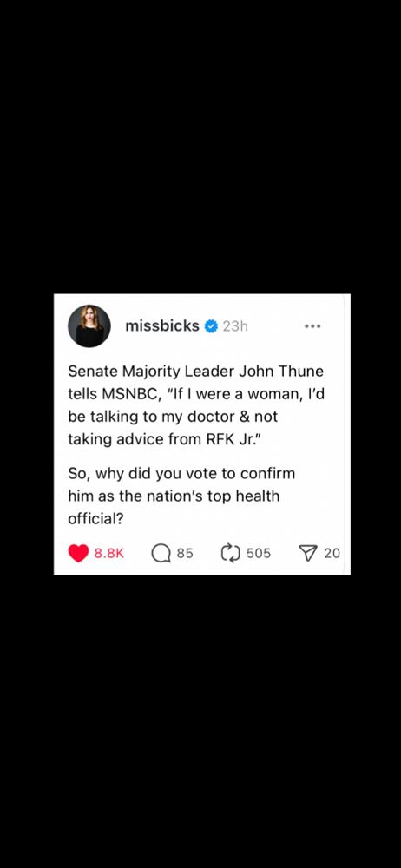401x868 pixels.
Task: Share the post with the paper plane icon
Action: (307, 552)
